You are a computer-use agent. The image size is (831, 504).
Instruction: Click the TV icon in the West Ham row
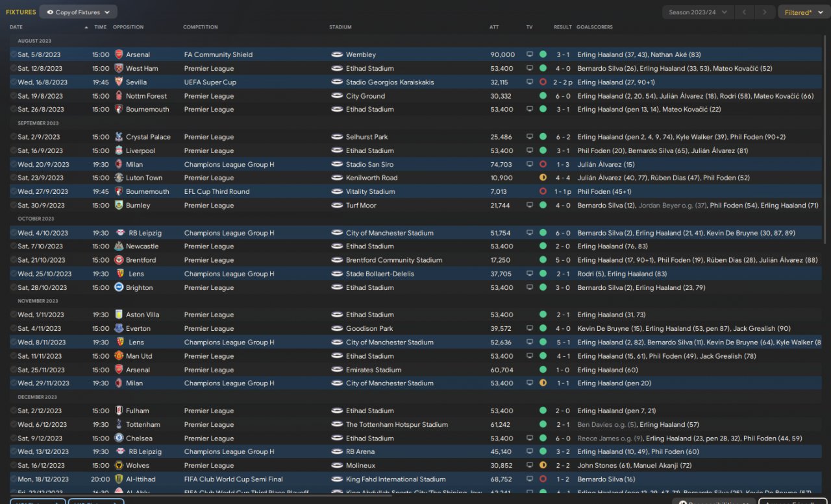(530, 68)
